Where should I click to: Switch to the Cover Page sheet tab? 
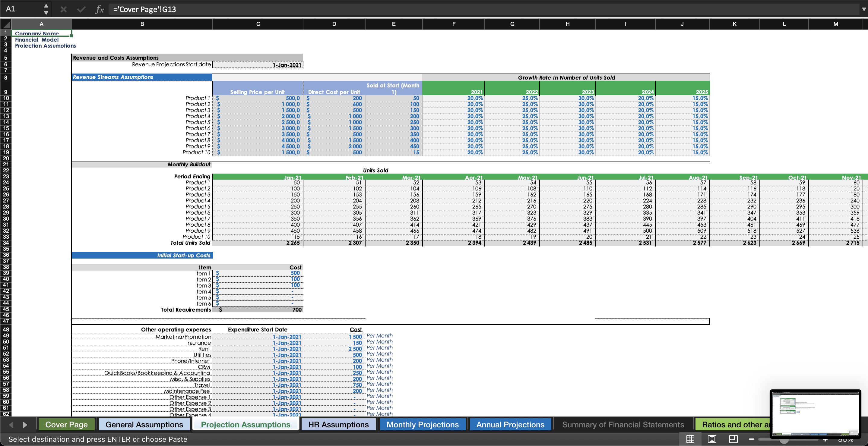[66, 425]
